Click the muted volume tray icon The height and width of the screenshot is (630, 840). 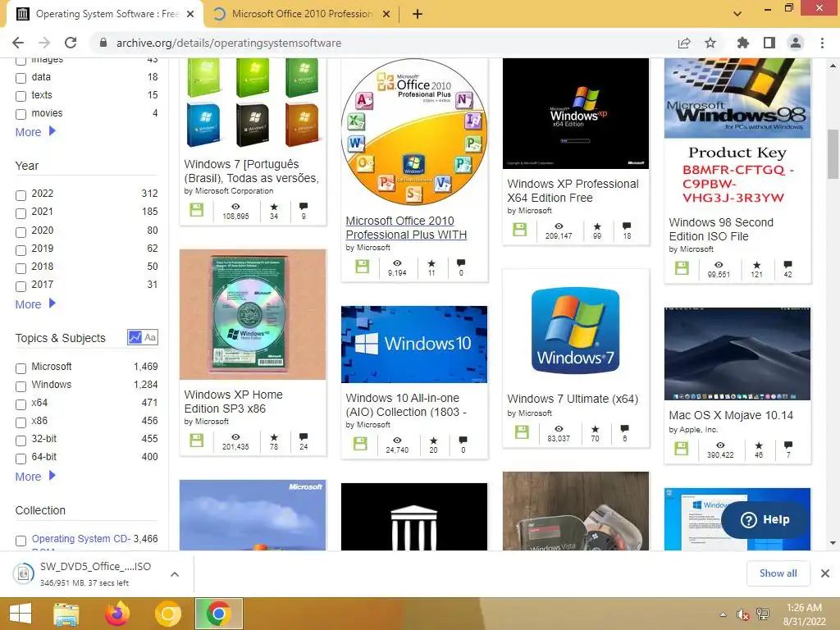click(742, 614)
